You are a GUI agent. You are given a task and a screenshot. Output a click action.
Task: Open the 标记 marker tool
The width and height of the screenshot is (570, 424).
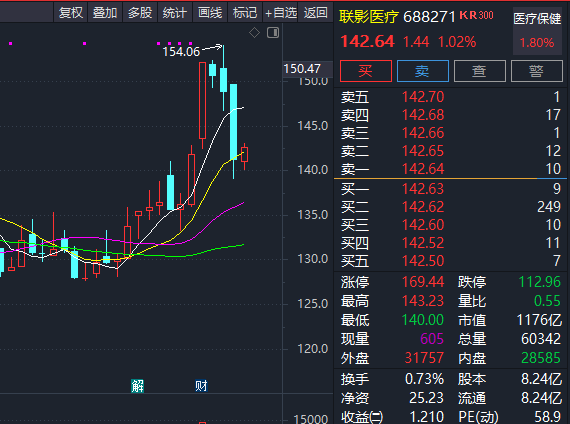point(245,13)
